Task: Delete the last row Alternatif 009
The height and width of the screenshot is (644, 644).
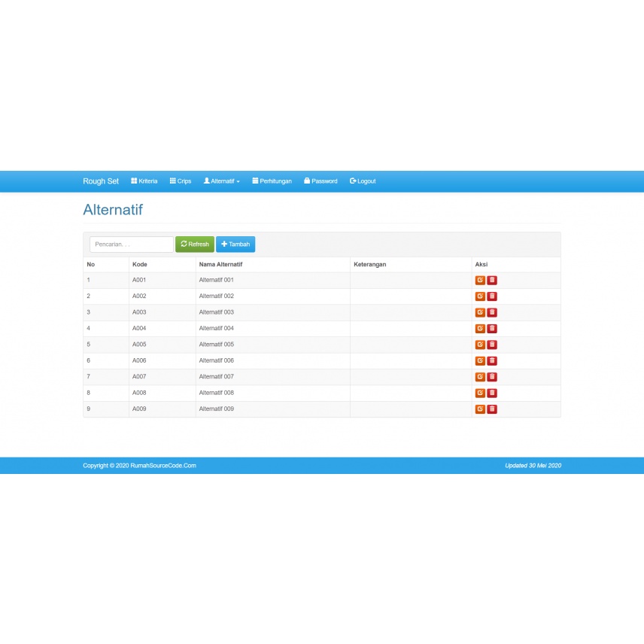Action: (492, 409)
